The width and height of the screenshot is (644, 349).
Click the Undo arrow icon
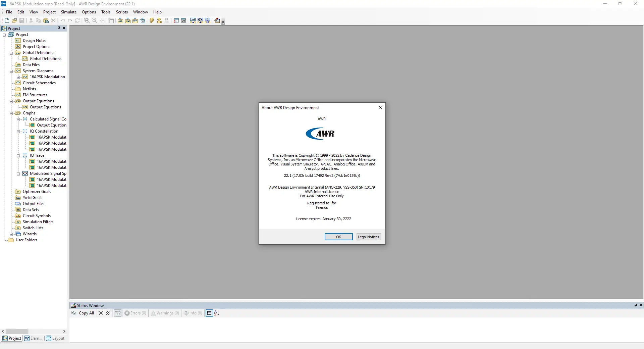[63, 20]
